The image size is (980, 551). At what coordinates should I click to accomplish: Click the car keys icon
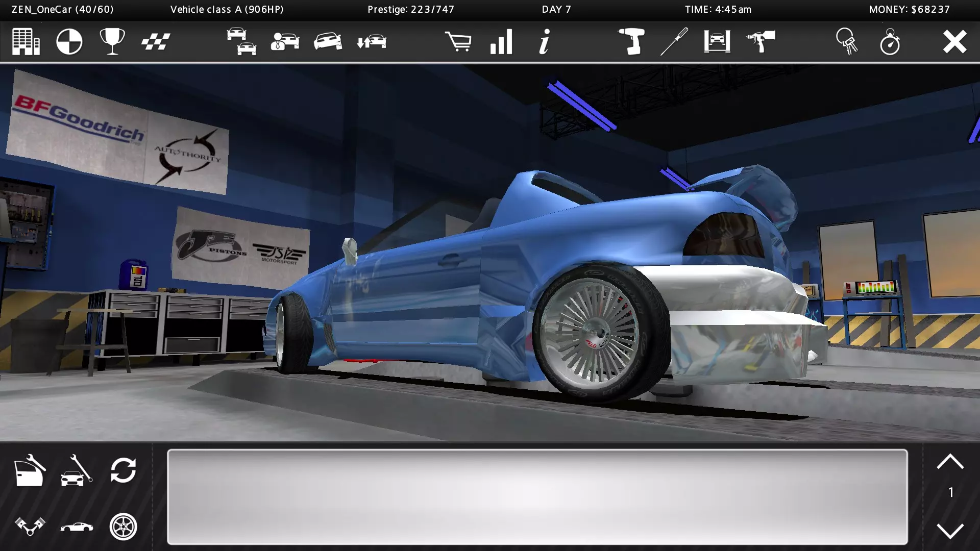coord(847,41)
